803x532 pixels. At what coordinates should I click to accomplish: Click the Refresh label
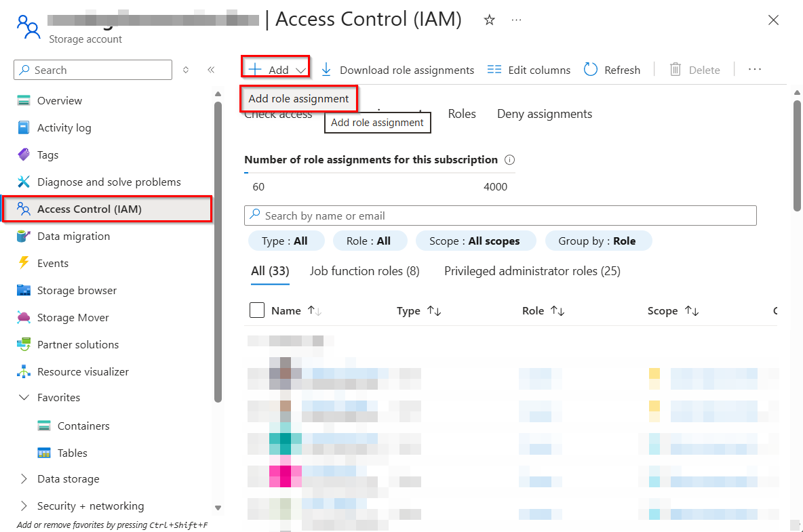tap(622, 70)
